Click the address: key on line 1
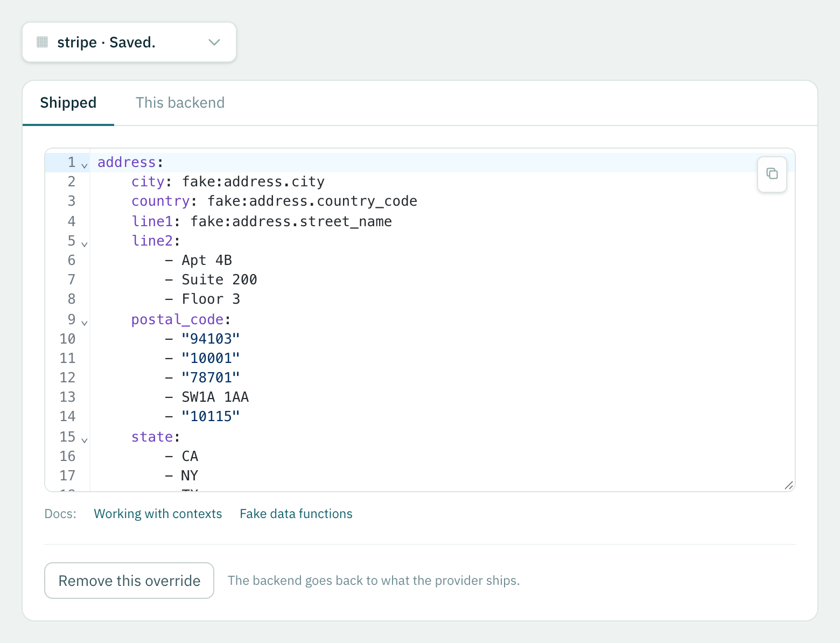The height and width of the screenshot is (643, 840). click(x=130, y=162)
